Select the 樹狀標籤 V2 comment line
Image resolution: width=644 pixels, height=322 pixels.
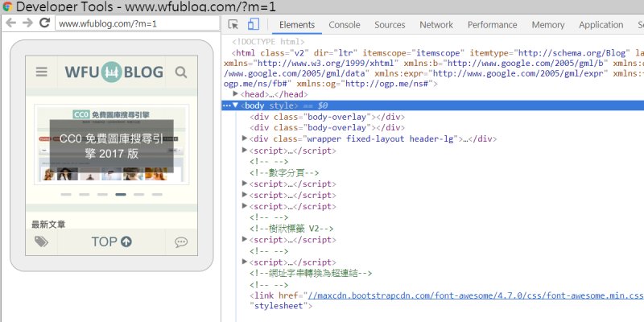tap(291, 229)
